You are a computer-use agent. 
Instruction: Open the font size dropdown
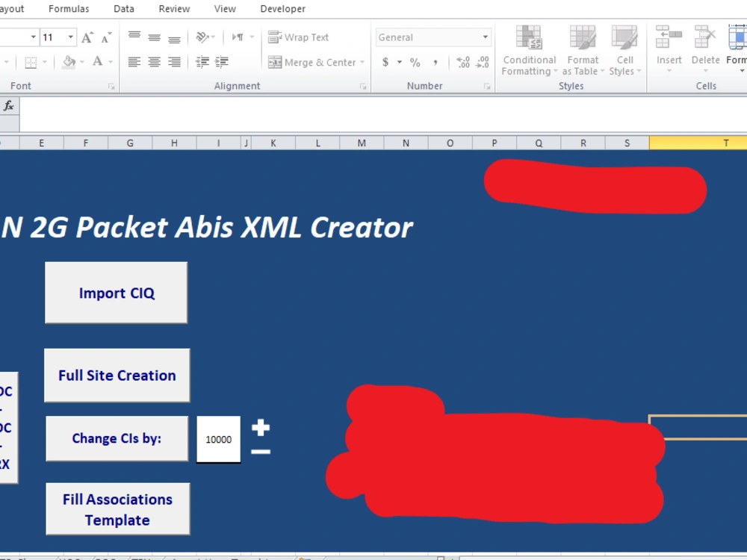pyautogui.click(x=70, y=37)
